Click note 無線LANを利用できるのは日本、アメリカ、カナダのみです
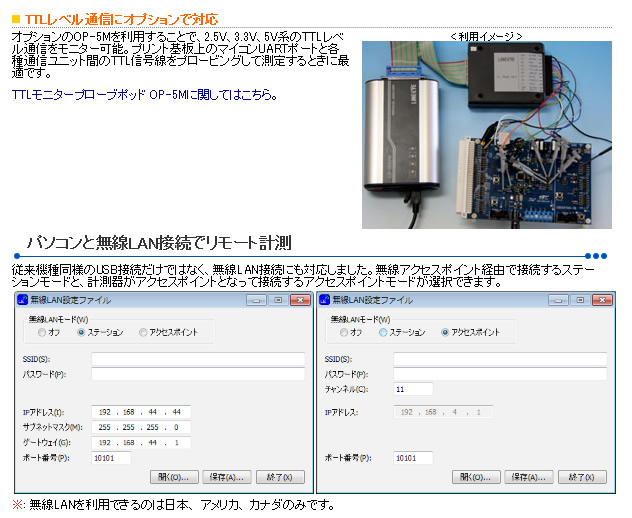 (181, 505)
